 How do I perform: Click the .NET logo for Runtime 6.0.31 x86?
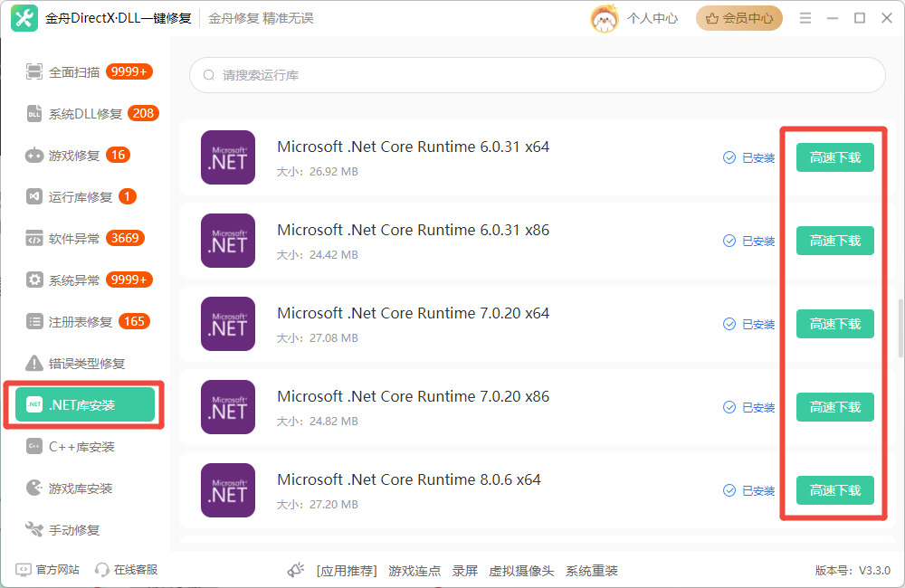[x=228, y=241]
